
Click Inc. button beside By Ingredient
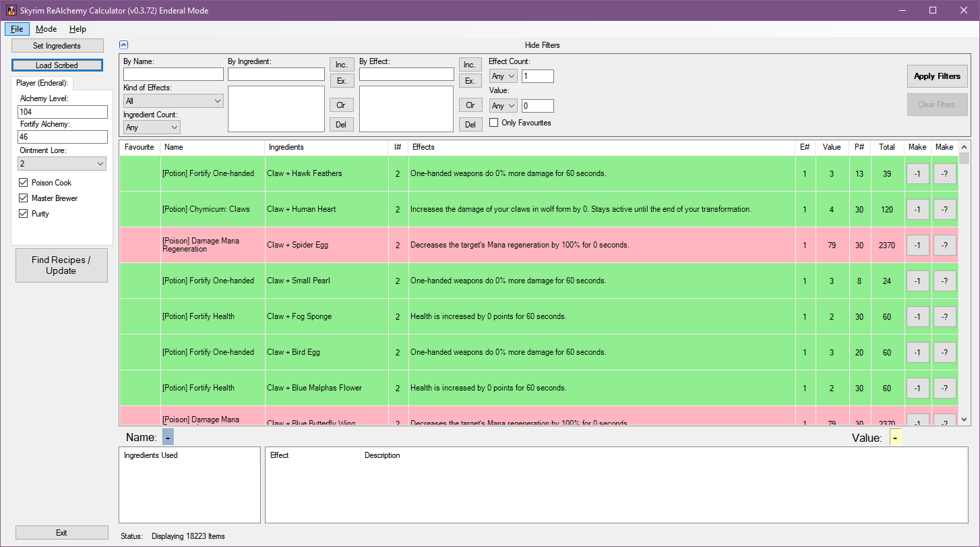point(342,65)
